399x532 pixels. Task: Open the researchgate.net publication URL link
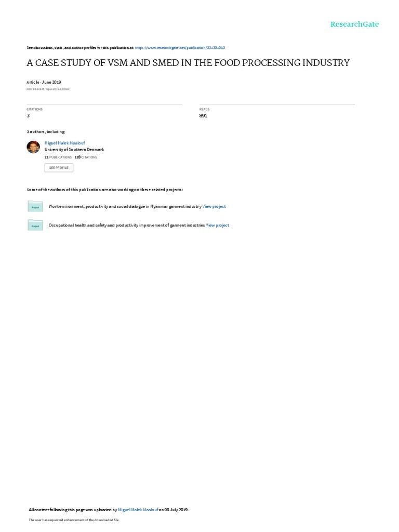(x=180, y=48)
